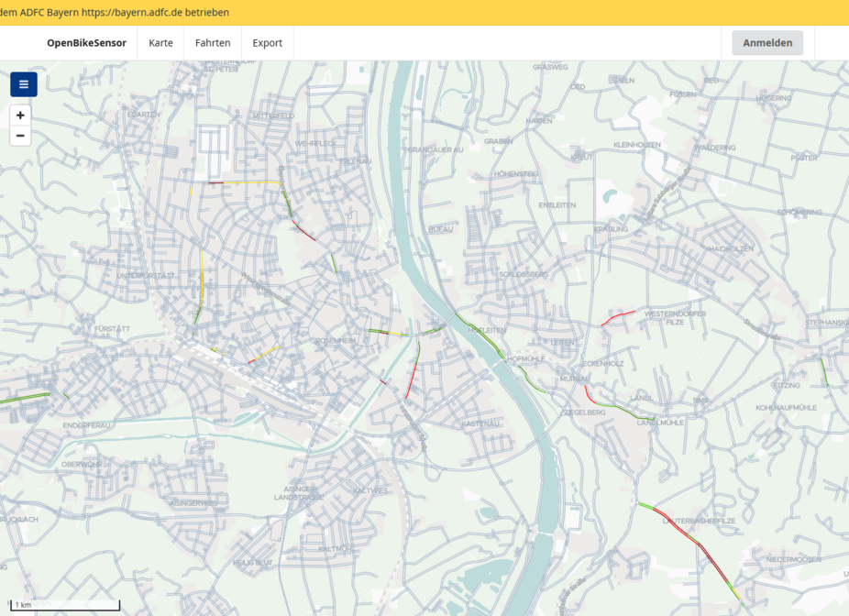Click the Haidholzen place label
849x616 pixels.
click(x=731, y=249)
